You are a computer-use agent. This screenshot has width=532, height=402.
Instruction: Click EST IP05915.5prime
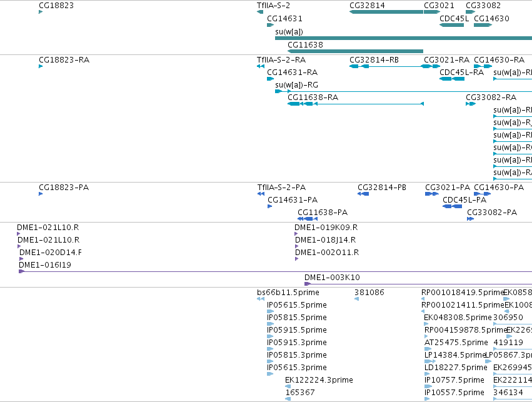296,331
